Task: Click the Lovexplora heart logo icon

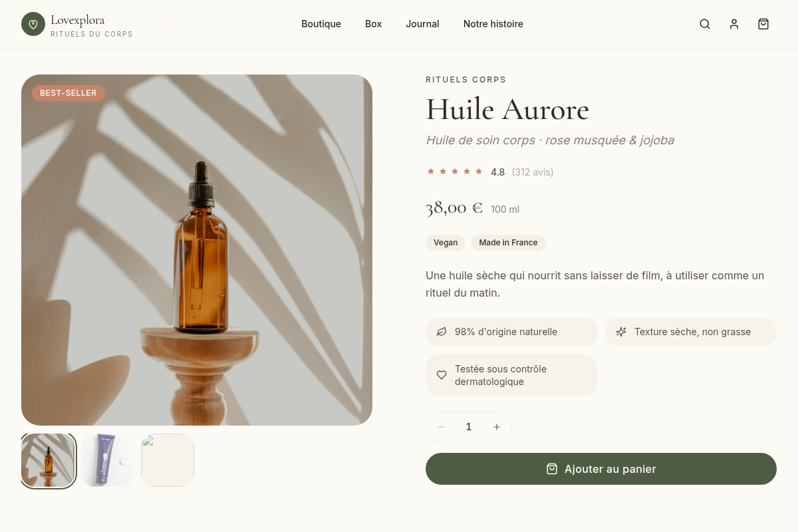Action: point(33,24)
